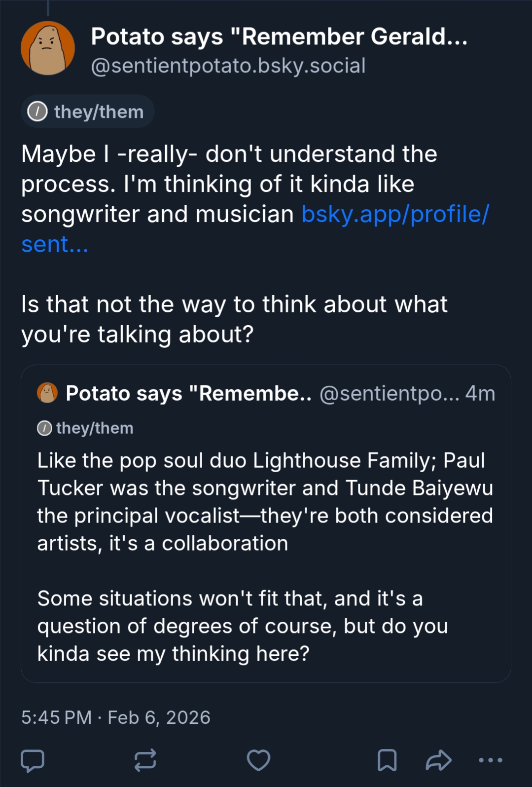Open the @sentientpotato.bsky.social handle
Screen dimensions: 532x787
coord(228,66)
